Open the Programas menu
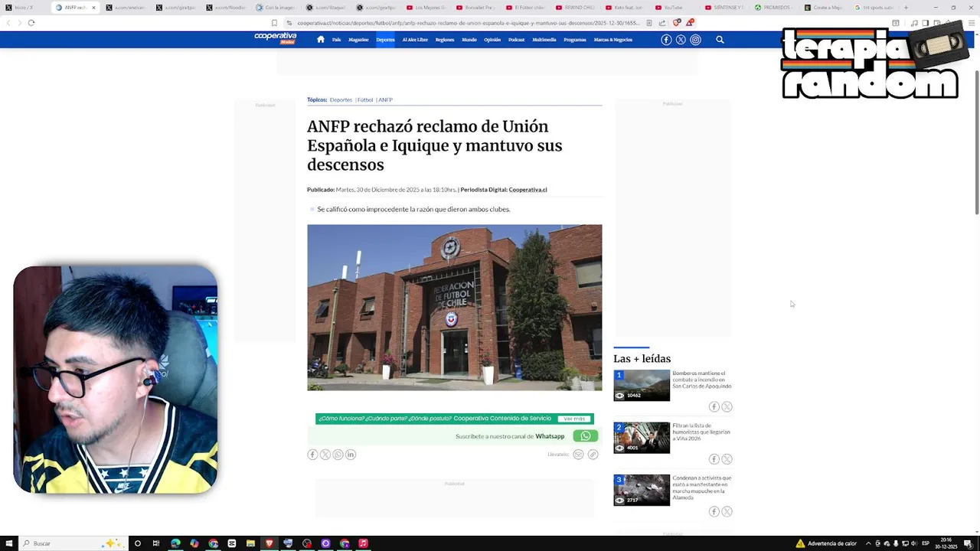 tap(575, 40)
